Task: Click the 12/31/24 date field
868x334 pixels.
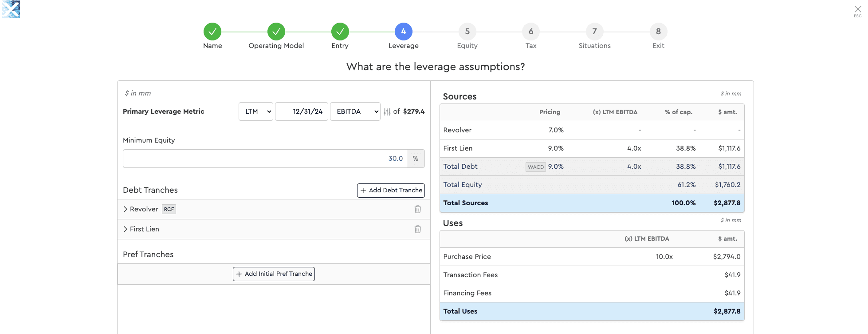Action: [x=302, y=111]
